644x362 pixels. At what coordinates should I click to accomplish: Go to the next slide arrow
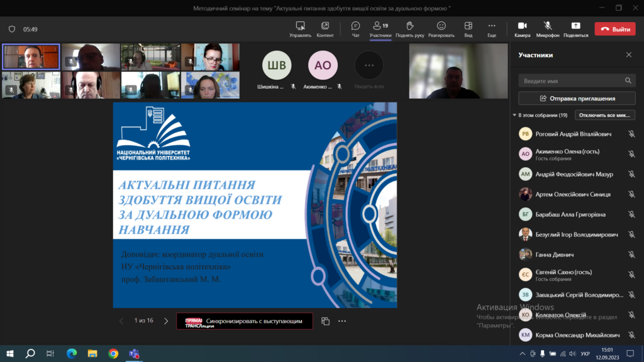166,321
